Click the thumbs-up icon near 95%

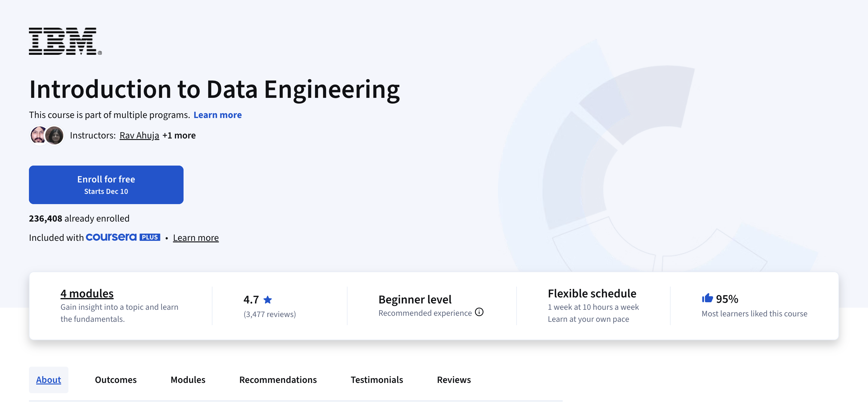click(709, 298)
